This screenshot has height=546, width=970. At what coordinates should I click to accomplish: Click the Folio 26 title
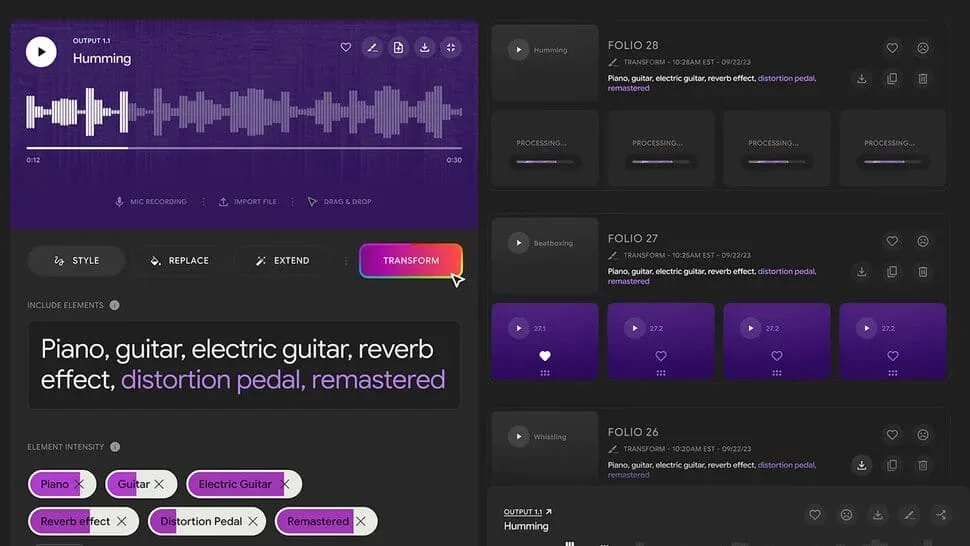[633, 432]
